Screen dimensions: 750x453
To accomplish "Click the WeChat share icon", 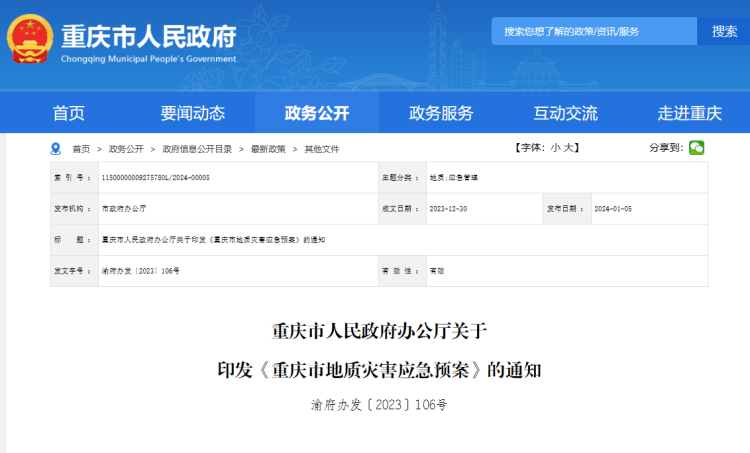I will [x=696, y=148].
